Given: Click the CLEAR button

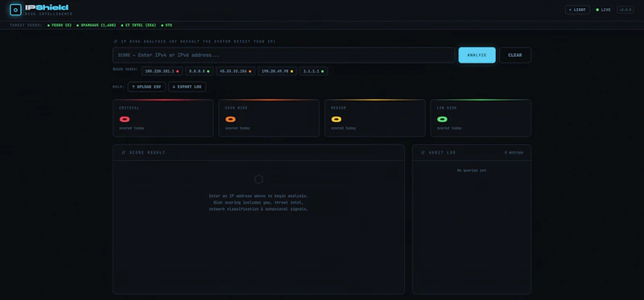Looking at the screenshot, I should [x=515, y=55].
